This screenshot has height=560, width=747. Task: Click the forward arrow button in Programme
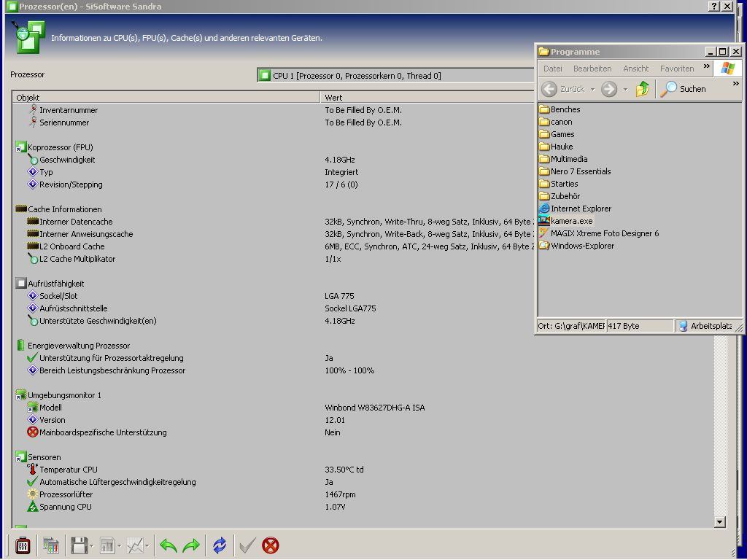coord(609,89)
